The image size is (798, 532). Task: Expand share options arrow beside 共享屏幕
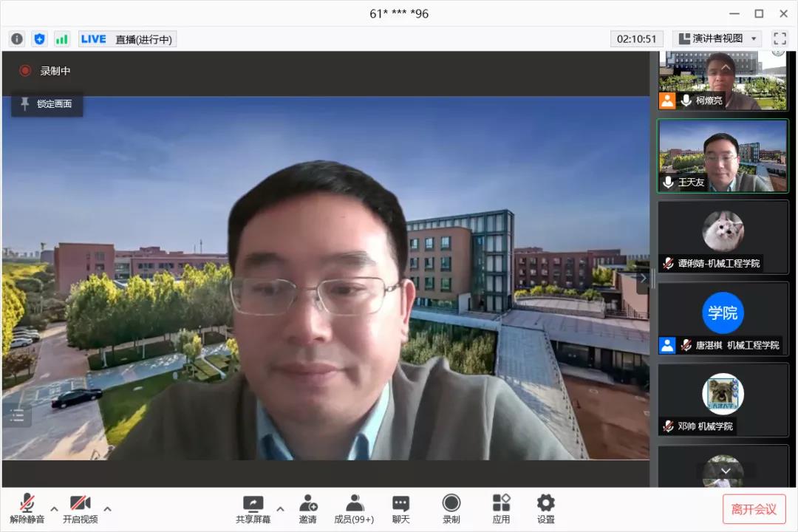click(x=280, y=508)
